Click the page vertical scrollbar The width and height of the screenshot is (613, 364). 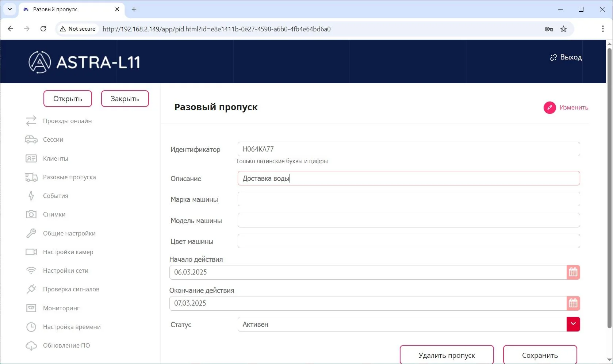point(609,188)
